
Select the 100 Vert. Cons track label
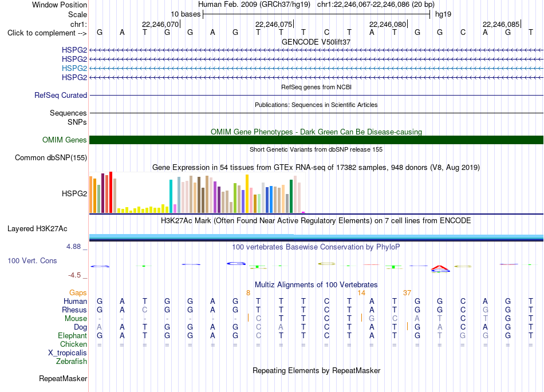tap(32, 260)
